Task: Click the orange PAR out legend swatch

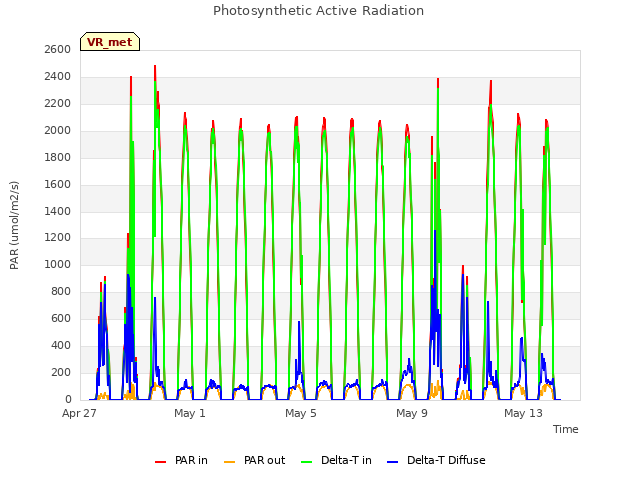Action: point(230,462)
